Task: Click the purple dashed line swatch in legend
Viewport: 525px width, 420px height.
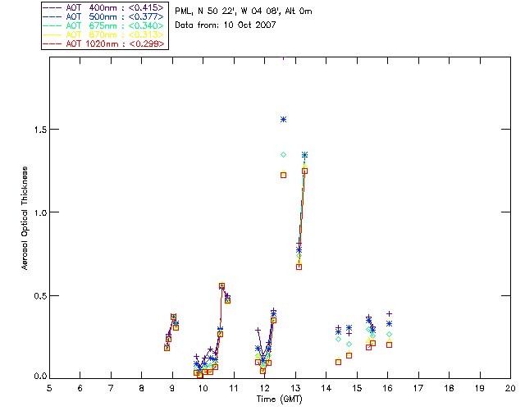Action: (x=52, y=7)
